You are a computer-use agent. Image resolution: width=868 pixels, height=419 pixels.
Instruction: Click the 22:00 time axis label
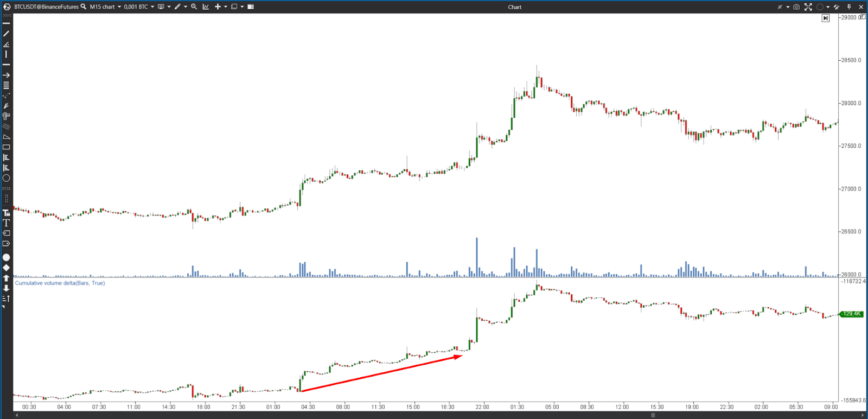point(482,407)
